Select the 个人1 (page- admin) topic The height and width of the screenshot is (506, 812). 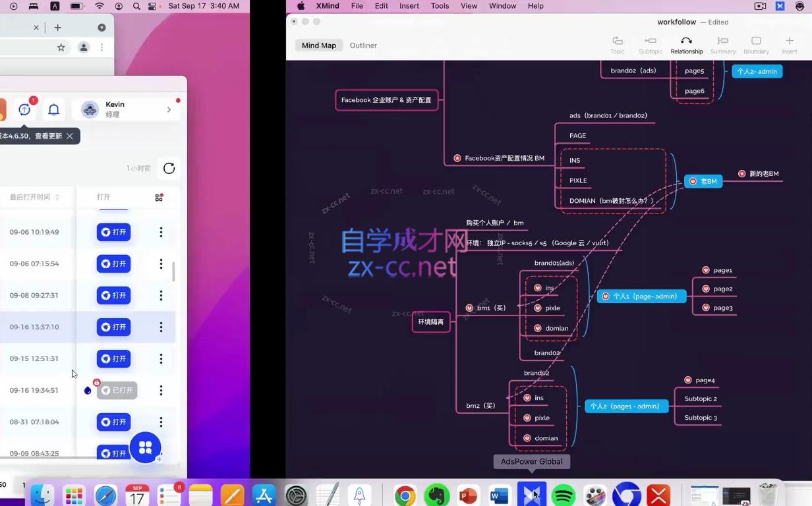640,296
